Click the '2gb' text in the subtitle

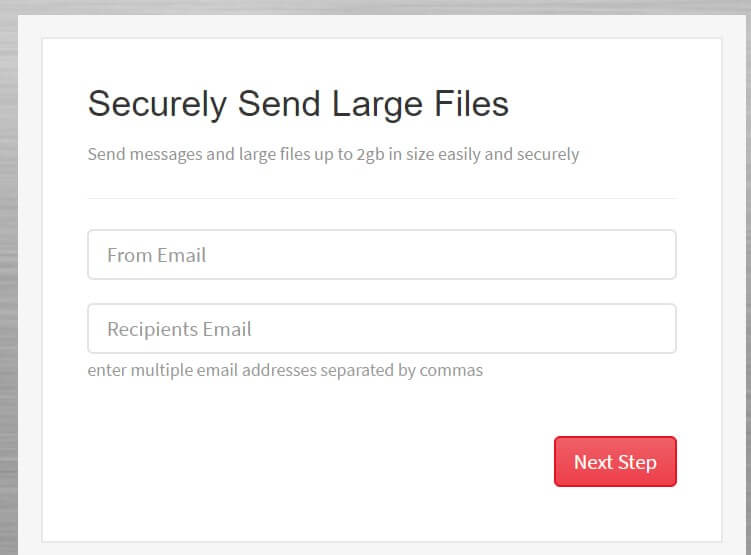coord(370,155)
